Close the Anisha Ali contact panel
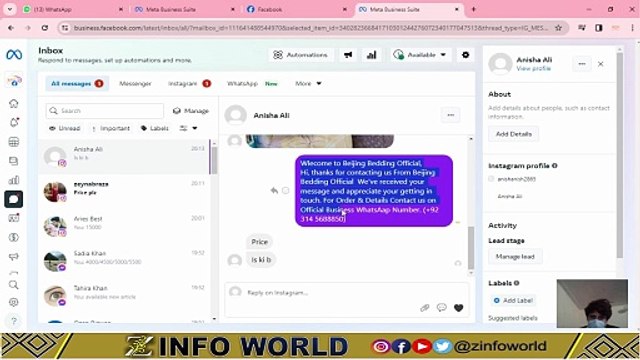This screenshot has height=360, width=640. coord(600,64)
